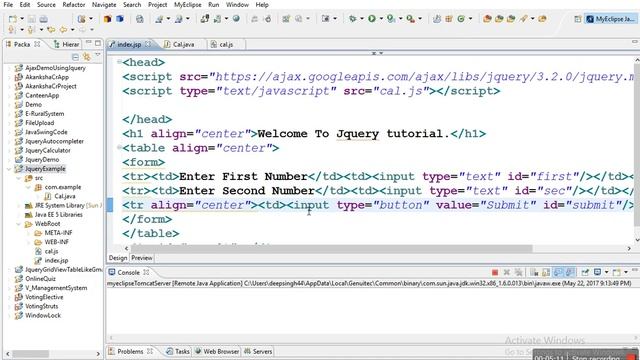This screenshot has height=360, width=640.
Task: Click the Debug bug icon
Action: [352, 19]
